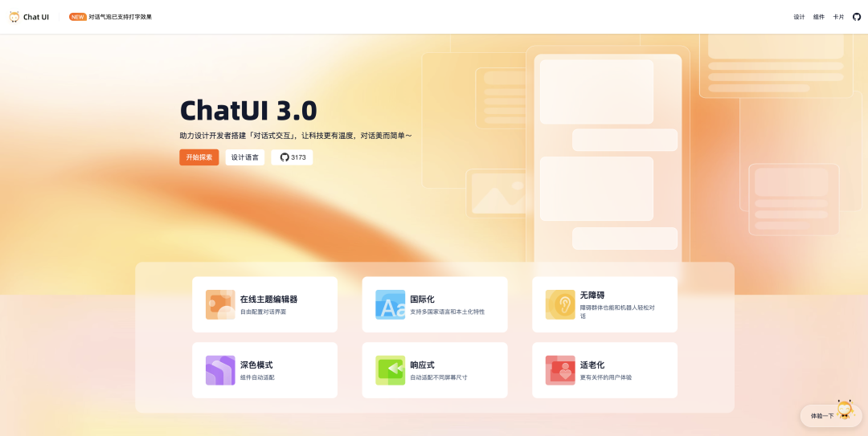
Task: Click the Chat UI cat logo icon
Action: (x=14, y=17)
